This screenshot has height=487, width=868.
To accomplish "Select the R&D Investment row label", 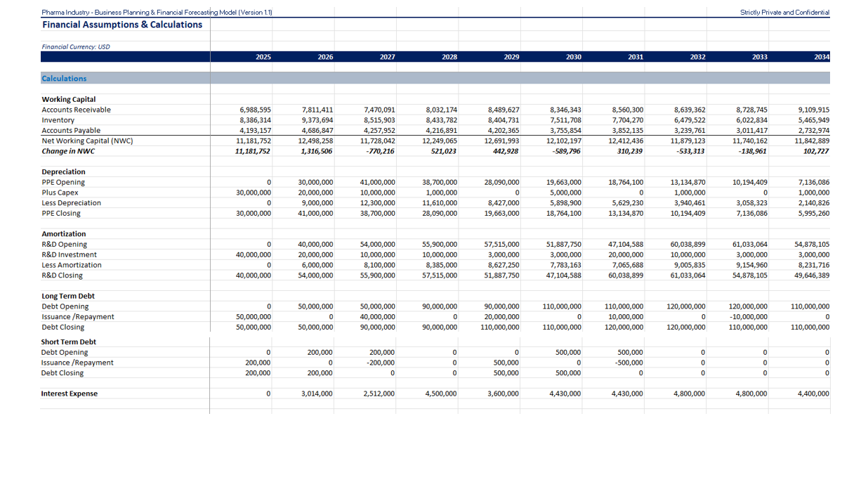I will point(70,254).
